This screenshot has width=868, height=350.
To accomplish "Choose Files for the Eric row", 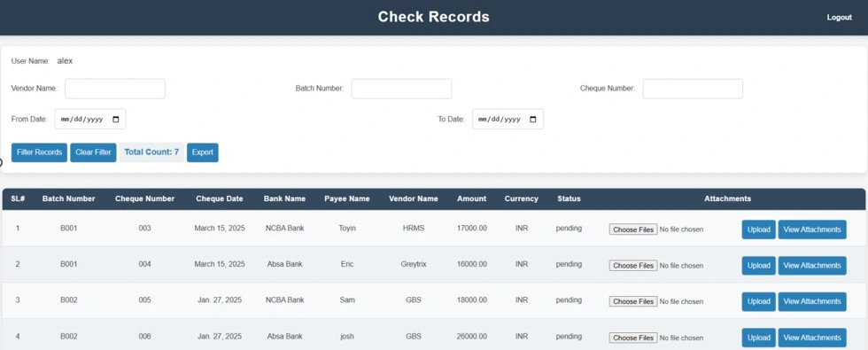I will (633, 265).
